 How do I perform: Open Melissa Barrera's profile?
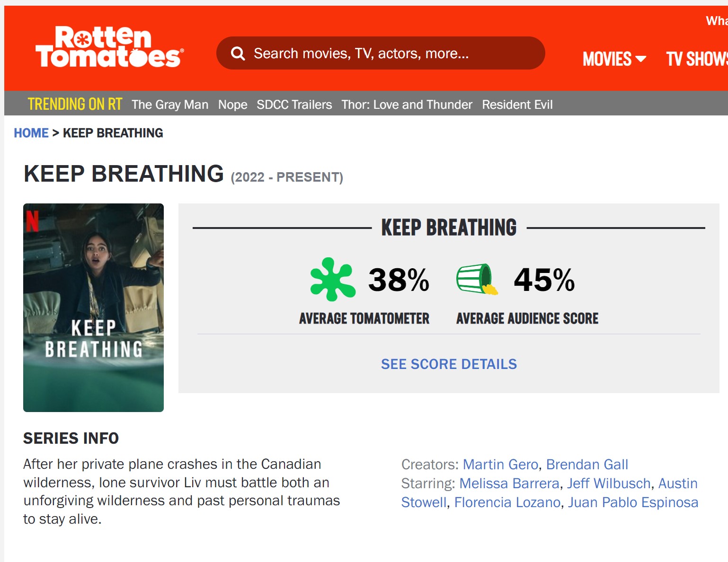(x=509, y=483)
